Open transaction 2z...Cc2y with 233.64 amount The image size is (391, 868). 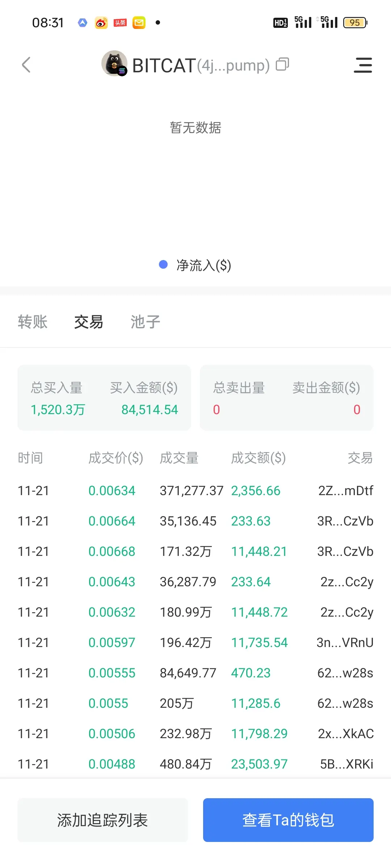click(347, 582)
